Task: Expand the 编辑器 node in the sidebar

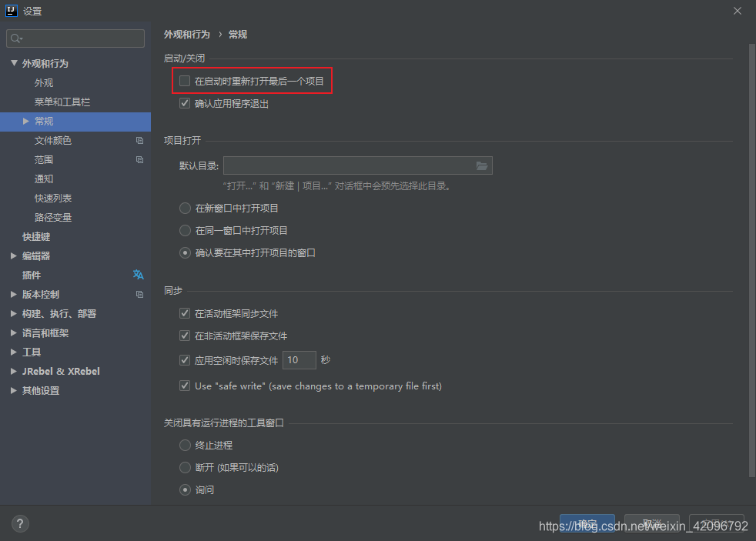Action: click(13, 255)
